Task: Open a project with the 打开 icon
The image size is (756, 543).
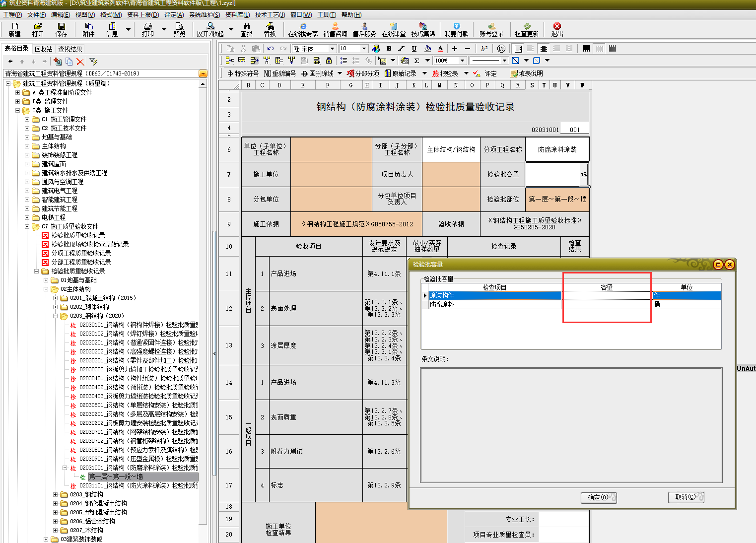Action: click(38, 30)
